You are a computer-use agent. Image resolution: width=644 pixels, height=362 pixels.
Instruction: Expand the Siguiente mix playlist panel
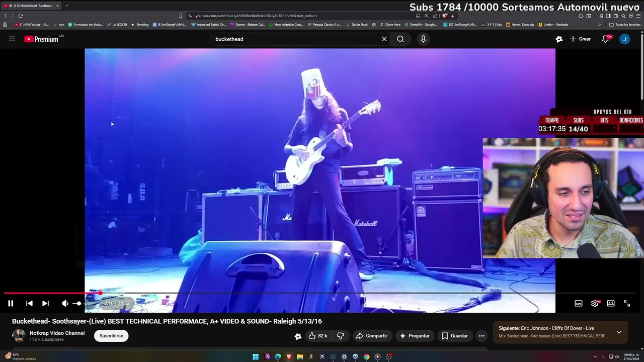click(x=619, y=332)
